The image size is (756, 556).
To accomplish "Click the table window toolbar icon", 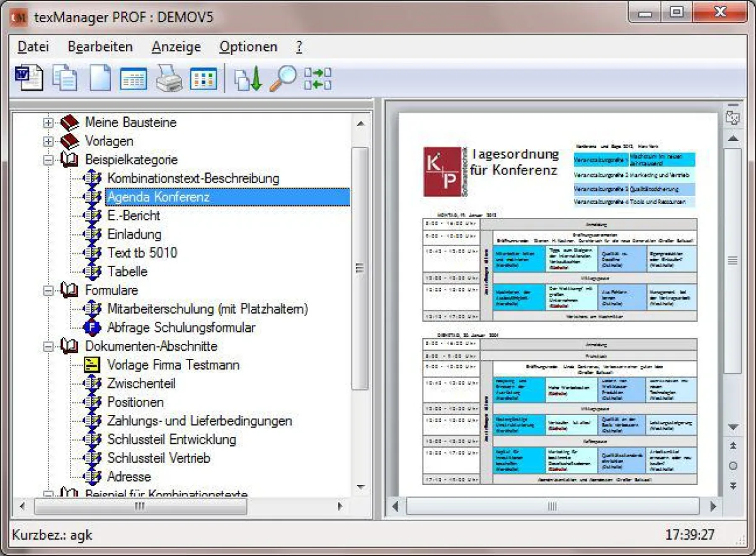I will [x=134, y=79].
